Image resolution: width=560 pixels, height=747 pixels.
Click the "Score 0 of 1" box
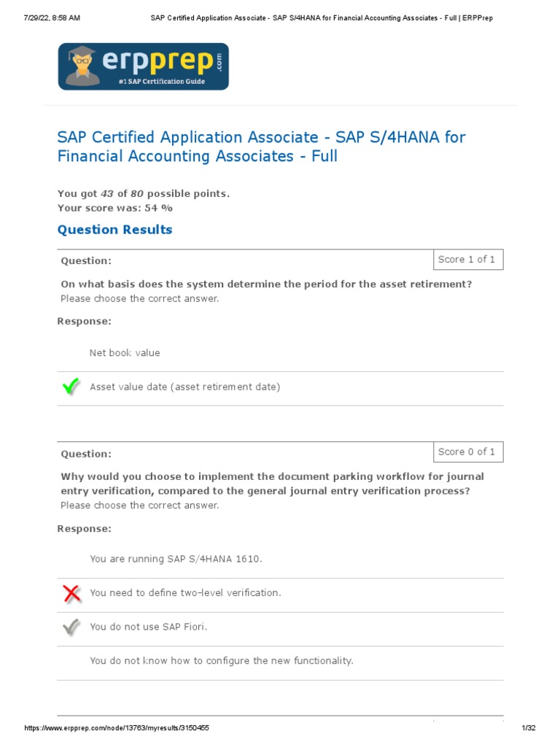click(x=467, y=452)
